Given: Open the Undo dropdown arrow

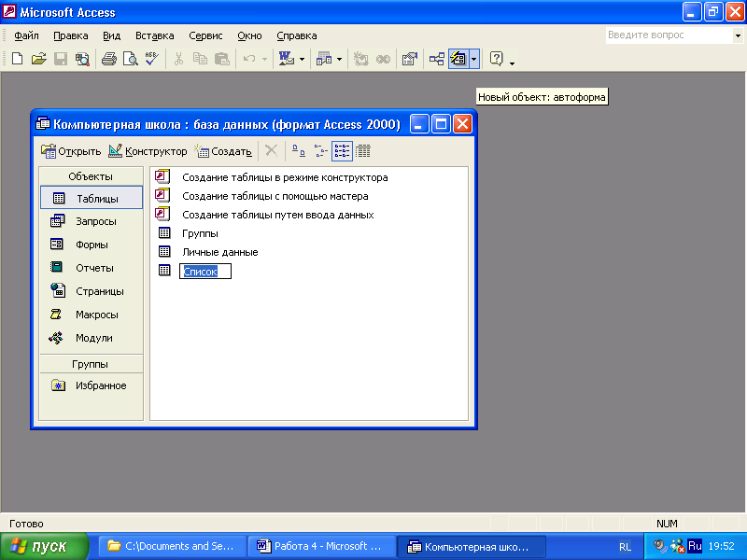Looking at the screenshot, I should [264, 60].
